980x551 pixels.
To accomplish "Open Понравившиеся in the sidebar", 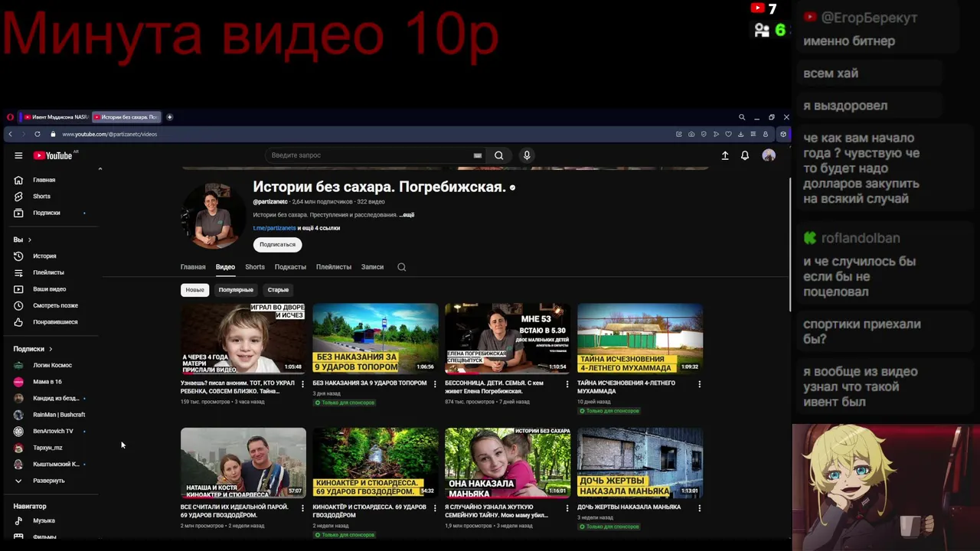I will click(x=54, y=322).
